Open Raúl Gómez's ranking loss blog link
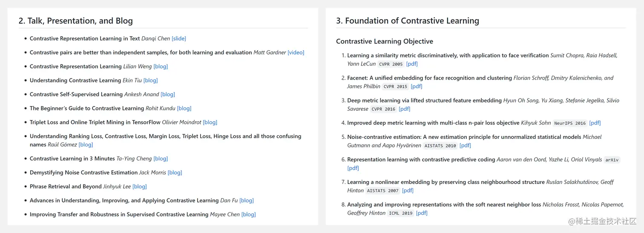 86,145
